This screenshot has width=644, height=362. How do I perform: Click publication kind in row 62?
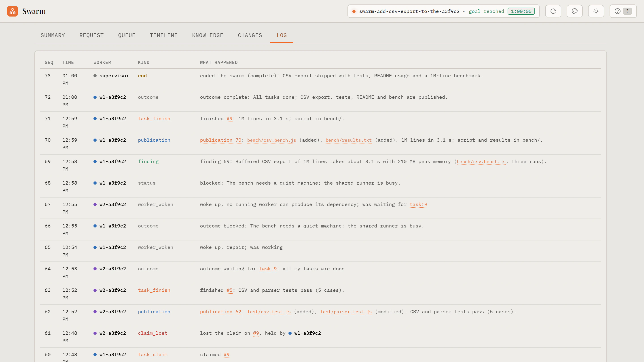tap(154, 312)
